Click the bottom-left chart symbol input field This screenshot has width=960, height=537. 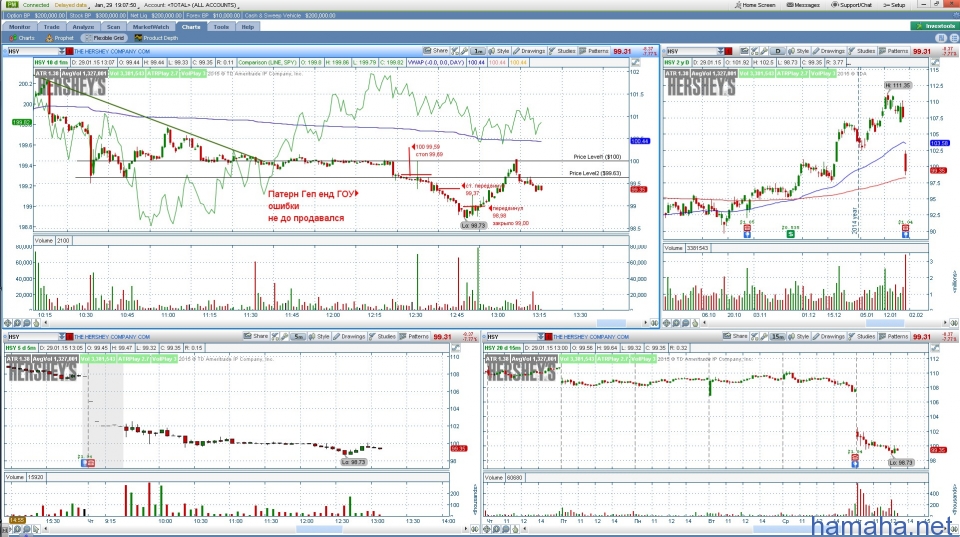[x=32, y=337]
